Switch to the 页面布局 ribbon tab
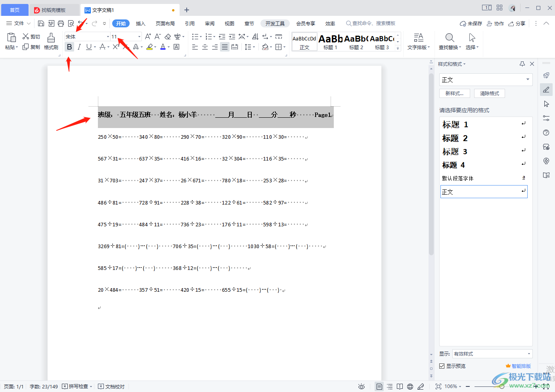This screenshot has height=392, width=555. [165, 23]
